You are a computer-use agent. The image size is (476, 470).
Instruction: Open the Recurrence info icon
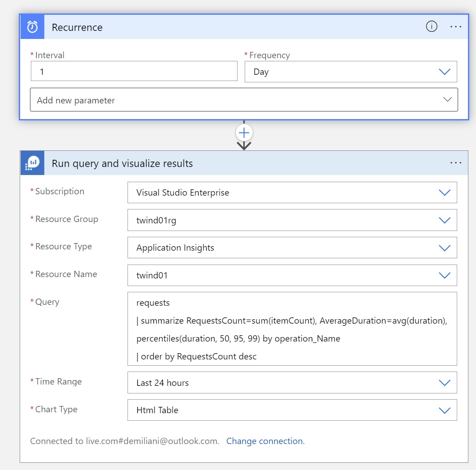[x=431, y=27]
